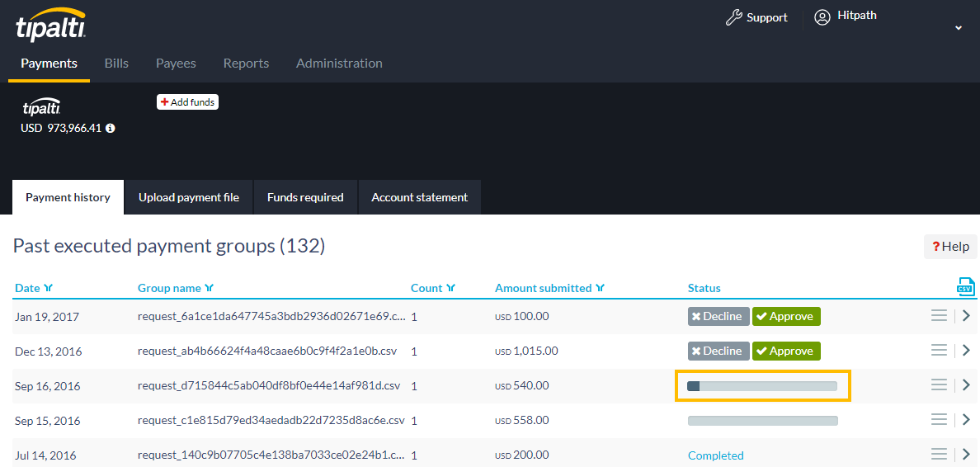Expand the Jul 14, 2016 payment row
The height and width of the screenshot is (467, 980).
point(966,455)
